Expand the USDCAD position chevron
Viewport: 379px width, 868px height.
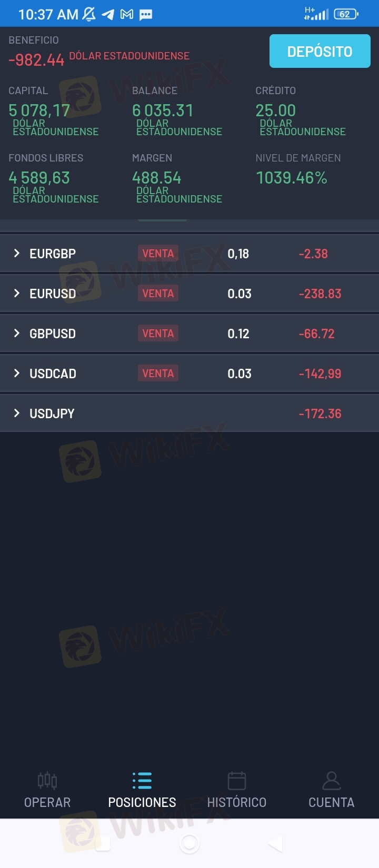point(17,374)
